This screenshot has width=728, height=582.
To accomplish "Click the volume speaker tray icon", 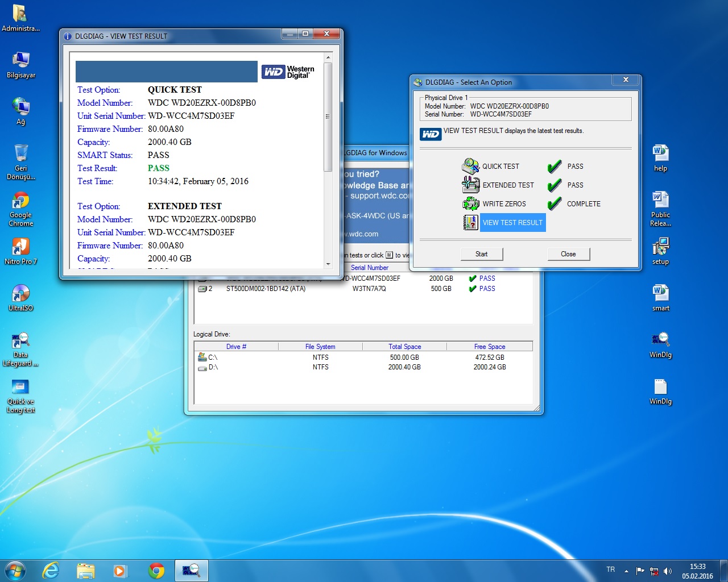I will coord(668,571).
